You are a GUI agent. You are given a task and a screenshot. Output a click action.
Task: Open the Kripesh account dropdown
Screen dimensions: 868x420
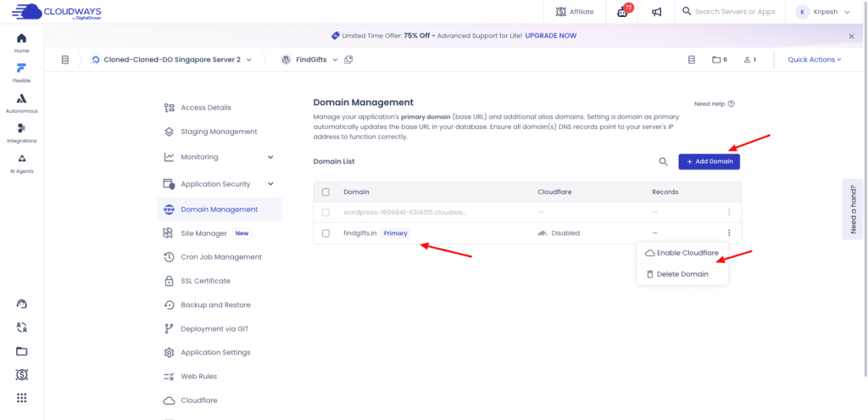click(x=822, y=12)
